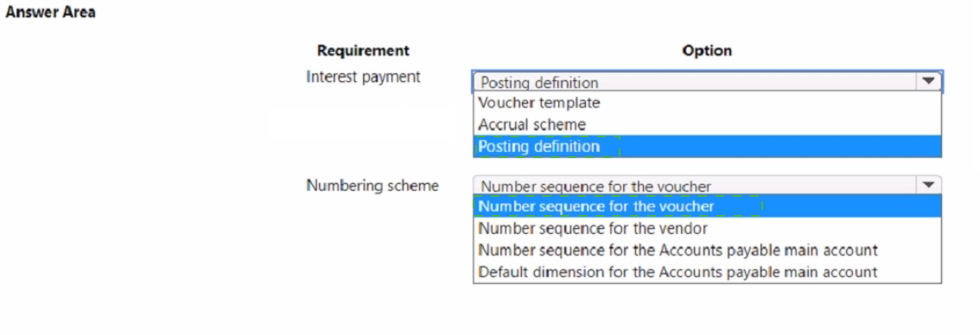Choose highlighted Number sequence for the voucher
Image resolution: width=980 pixels, height=335 pixels.
(x=707, y=205)
